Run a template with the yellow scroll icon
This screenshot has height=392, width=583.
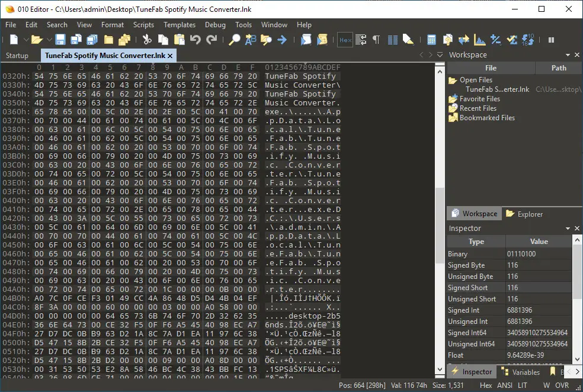click(322, 40)
